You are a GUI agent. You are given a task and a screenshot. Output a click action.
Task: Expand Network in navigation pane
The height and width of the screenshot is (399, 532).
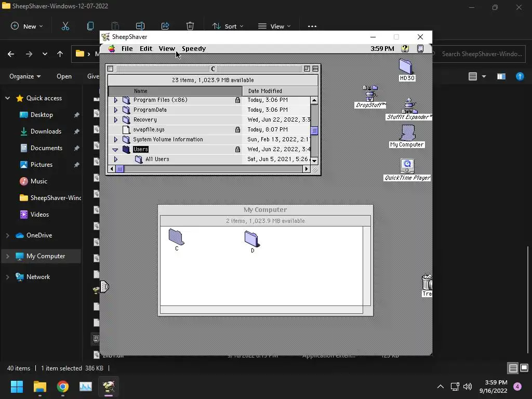7,277
